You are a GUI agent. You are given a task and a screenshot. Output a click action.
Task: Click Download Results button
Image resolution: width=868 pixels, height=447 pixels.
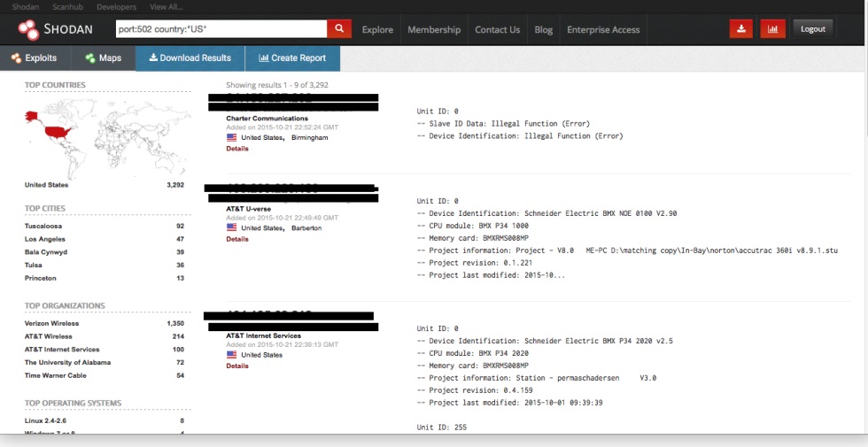pyautogui.click(x=190, y=58)
